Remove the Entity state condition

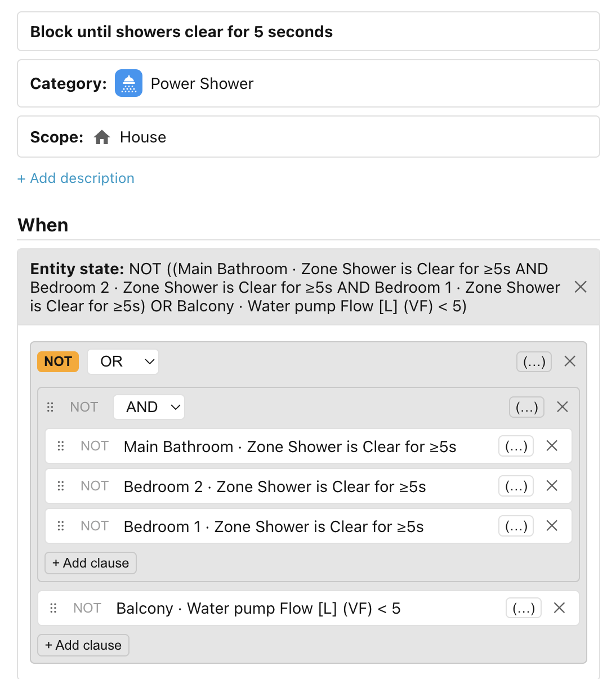coord(581,287)
